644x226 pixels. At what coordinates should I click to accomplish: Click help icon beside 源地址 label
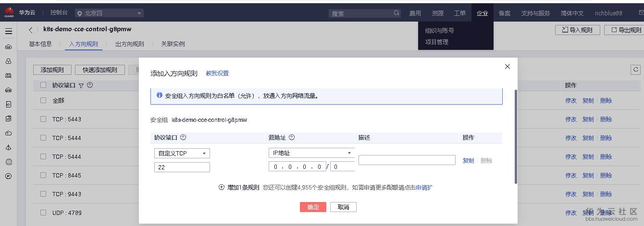pyautogui.click(x=292, y=137)
